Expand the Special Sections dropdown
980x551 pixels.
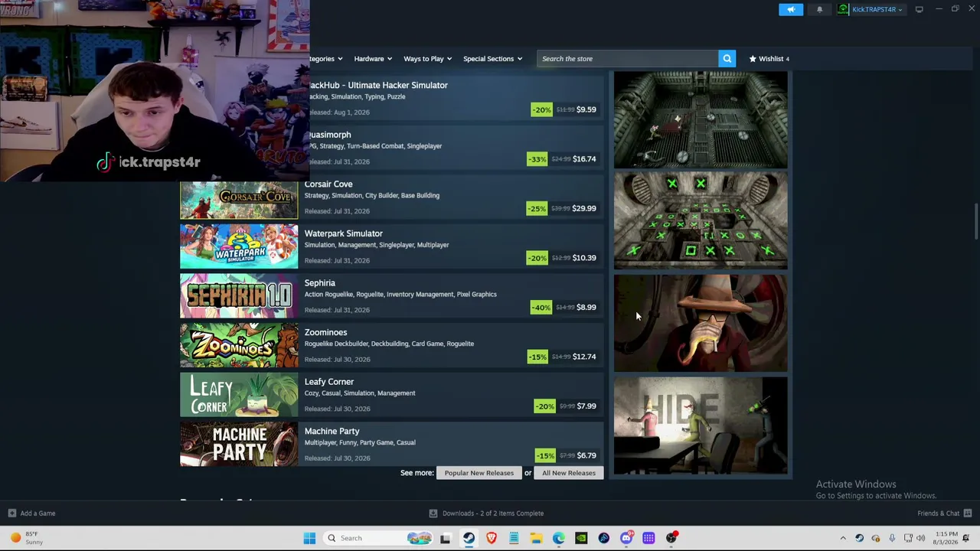(x=492, y=59)
